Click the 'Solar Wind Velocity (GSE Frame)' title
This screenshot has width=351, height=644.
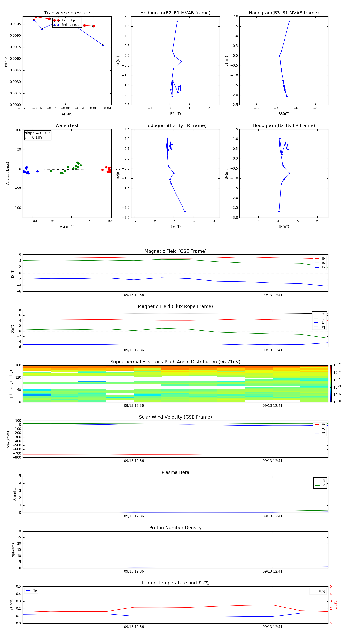click(x=175, y=417)
